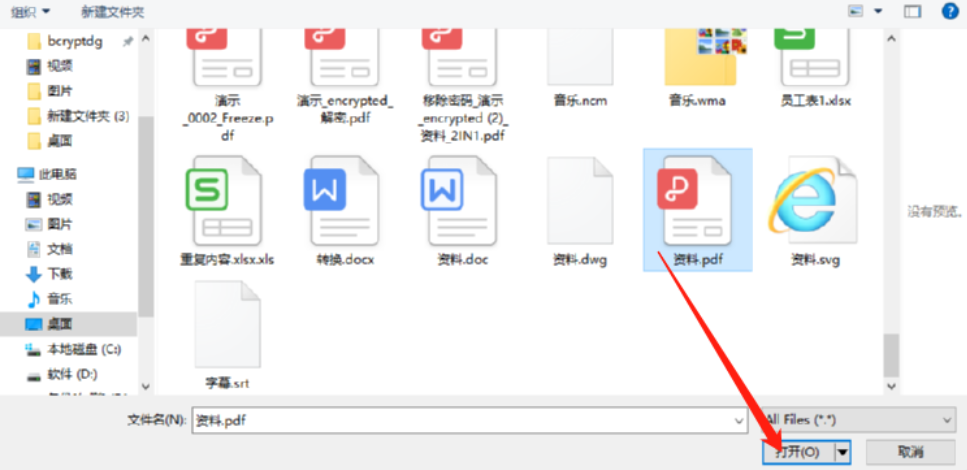The image size is (967, 470).
Task: Click the 此电脑 computer icon
Action: click(x=26, y=174)
